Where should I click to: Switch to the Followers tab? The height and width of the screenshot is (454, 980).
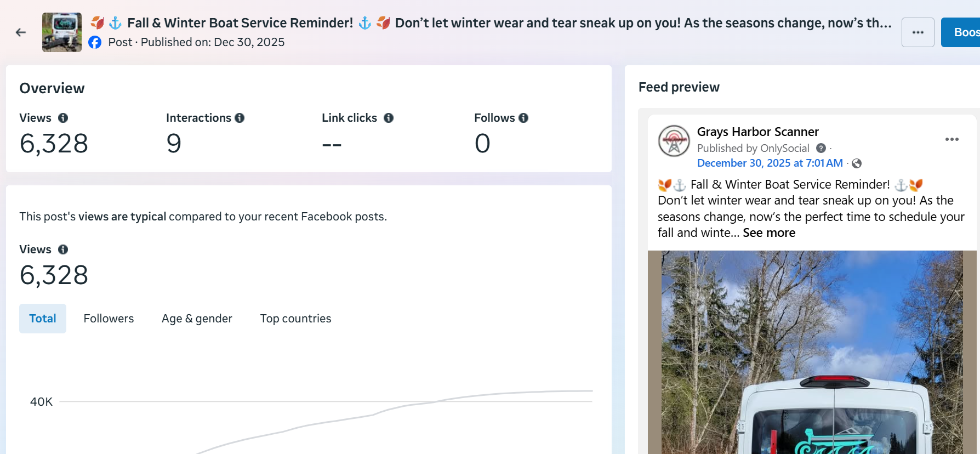click(109, 319)
